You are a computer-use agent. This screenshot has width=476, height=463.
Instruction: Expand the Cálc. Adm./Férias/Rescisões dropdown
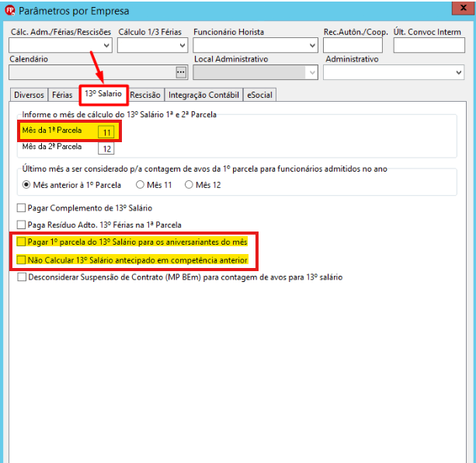[61, 45]
